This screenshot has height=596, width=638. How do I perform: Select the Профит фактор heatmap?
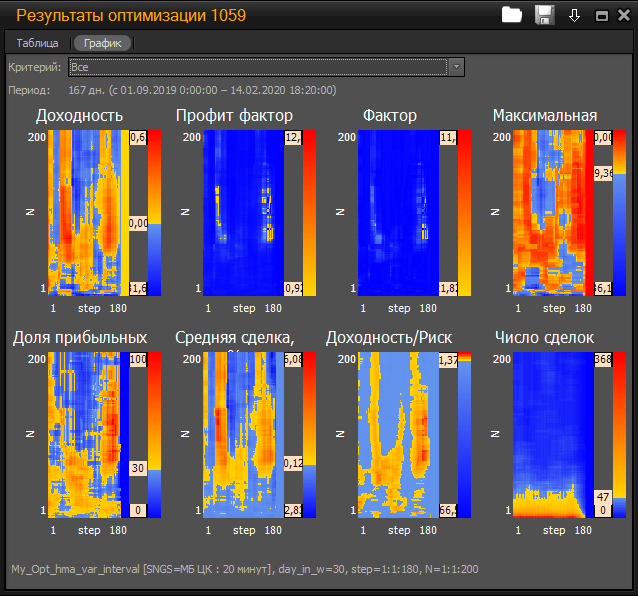(x=241, y=212)
